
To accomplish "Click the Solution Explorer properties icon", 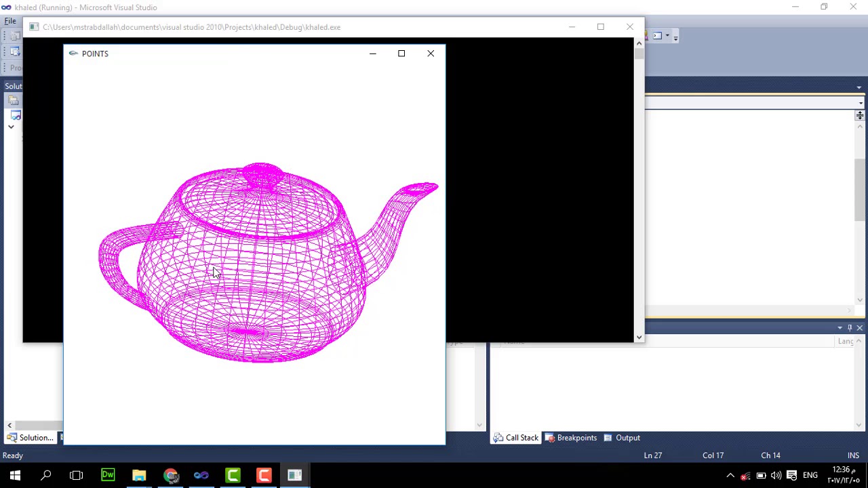I will coord(14,100).
